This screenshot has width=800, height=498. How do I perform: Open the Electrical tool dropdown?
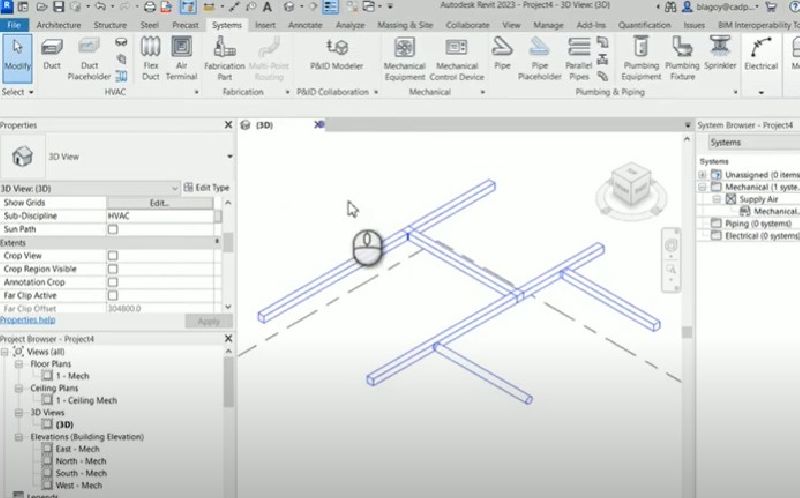tap(761, 92)
